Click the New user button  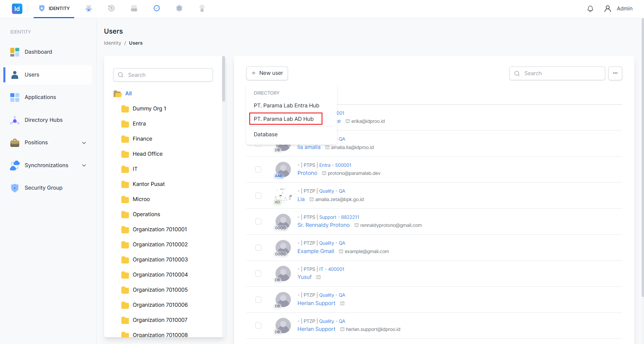[x=267, y=73]
